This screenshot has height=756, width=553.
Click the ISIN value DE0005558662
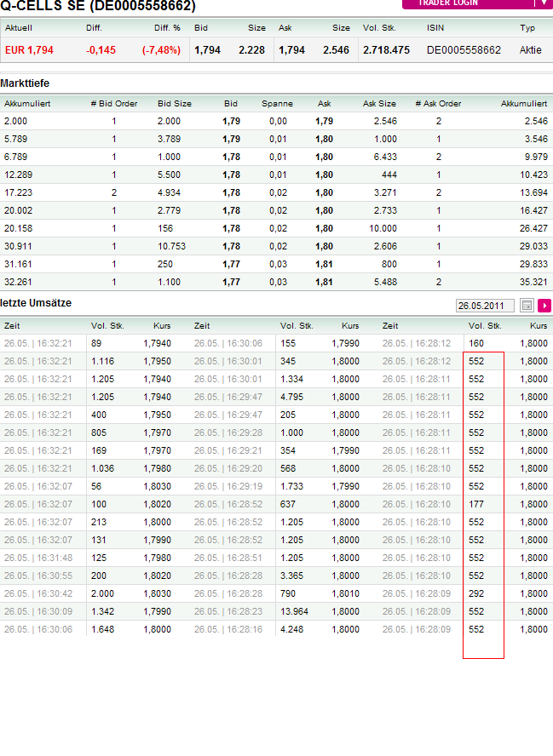click(x=464, y=50)
